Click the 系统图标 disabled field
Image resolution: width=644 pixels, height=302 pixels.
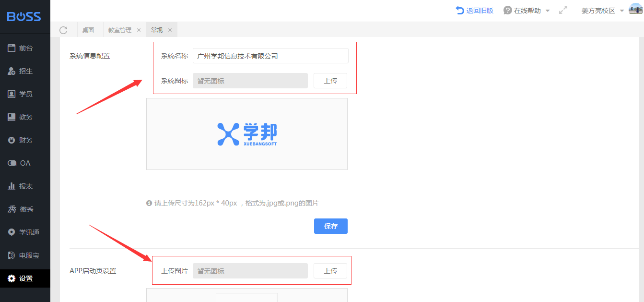(250, 81)
